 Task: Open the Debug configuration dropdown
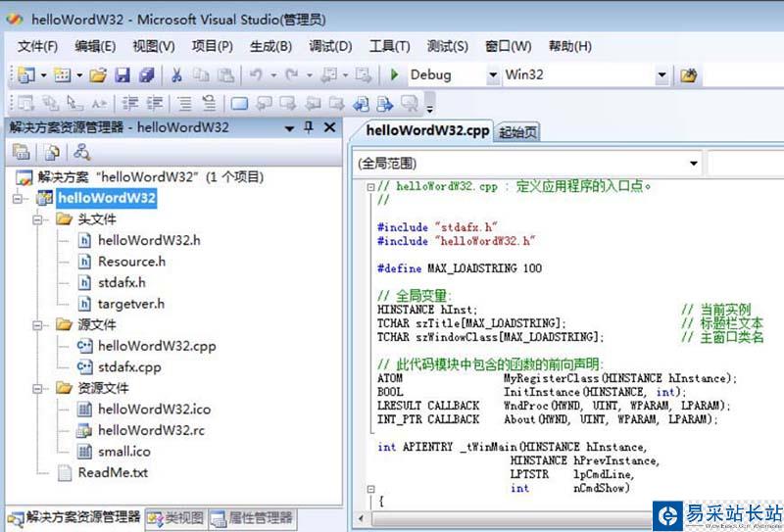[493, 75]
